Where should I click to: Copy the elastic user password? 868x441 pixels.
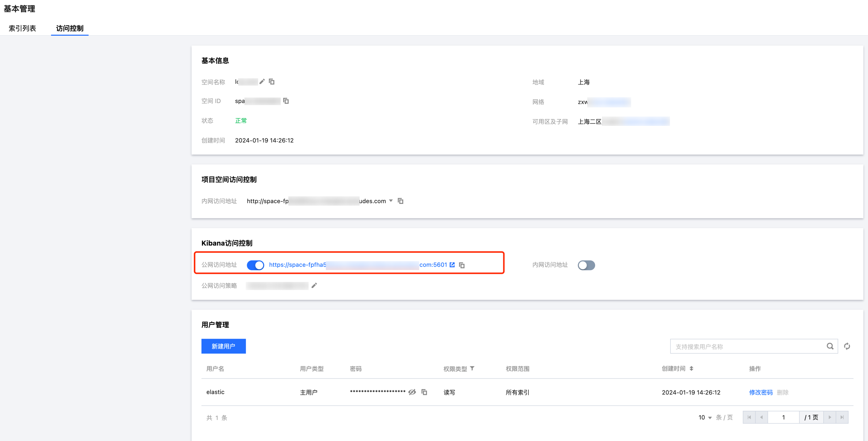click(424, 392)
